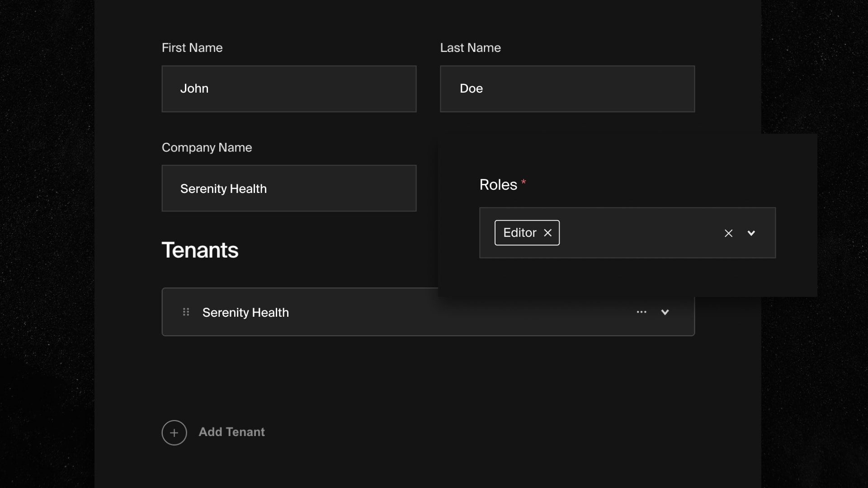868x488 pixels.
Task: Click the plus icon next to Add Tenant
Action: coord(174,432)
